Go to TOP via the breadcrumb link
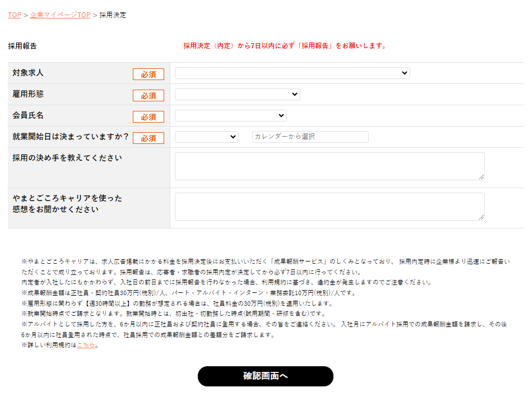This screenshot has height=420, width=529. (14, 15)
